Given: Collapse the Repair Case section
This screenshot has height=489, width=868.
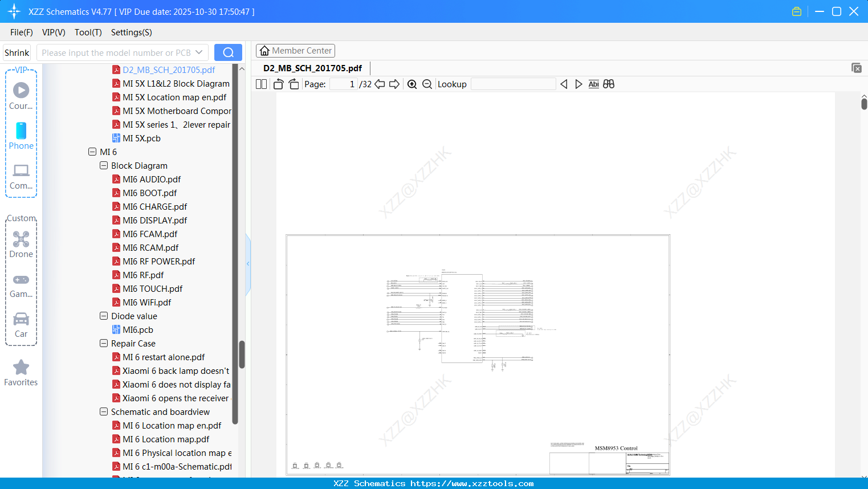Looking at the screenshot, I should tap(103, 343).
